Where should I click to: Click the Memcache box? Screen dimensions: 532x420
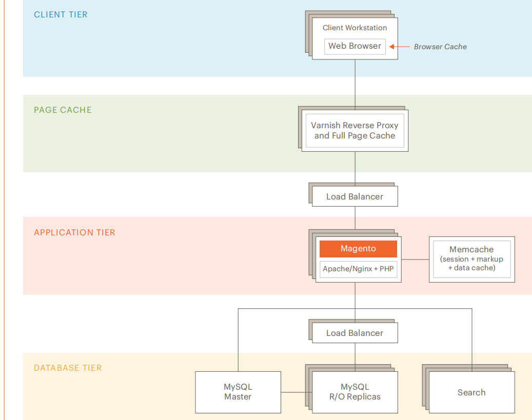472,259
